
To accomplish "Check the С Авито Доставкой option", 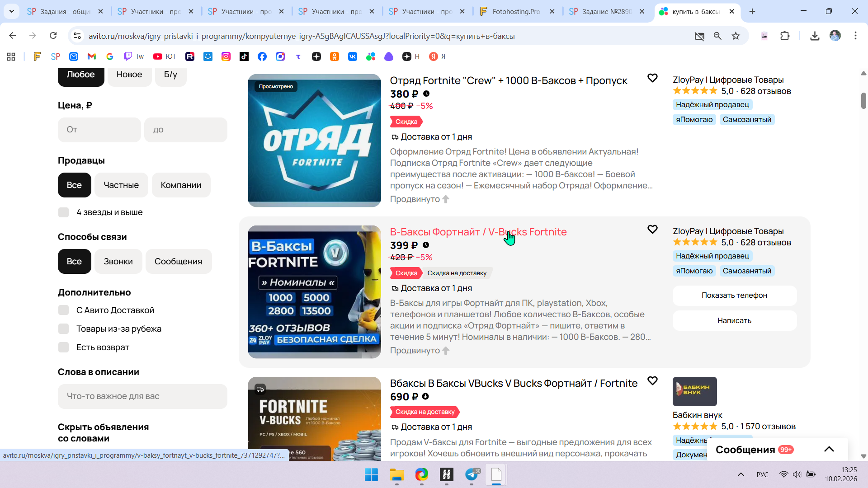I will pos(64,310).
